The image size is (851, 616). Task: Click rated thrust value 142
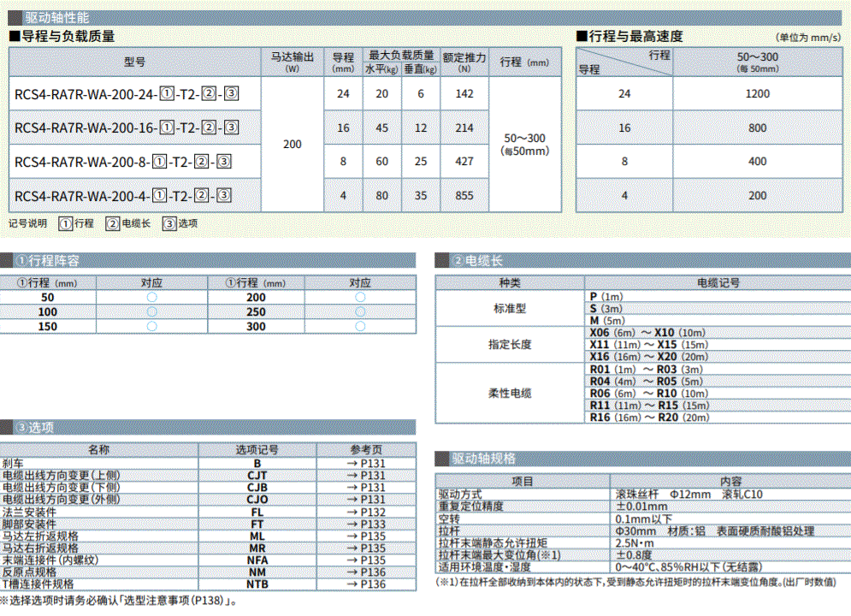coord(464,94)
